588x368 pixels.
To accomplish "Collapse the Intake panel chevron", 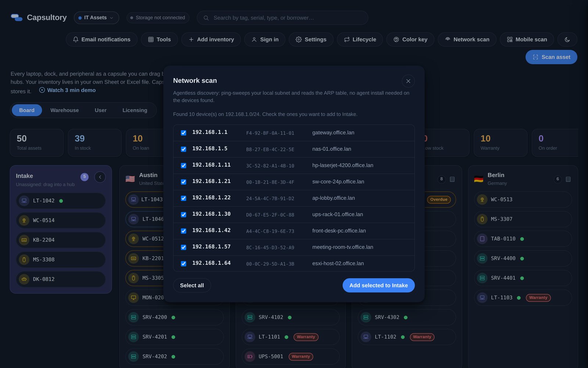I will coord(100,177).
